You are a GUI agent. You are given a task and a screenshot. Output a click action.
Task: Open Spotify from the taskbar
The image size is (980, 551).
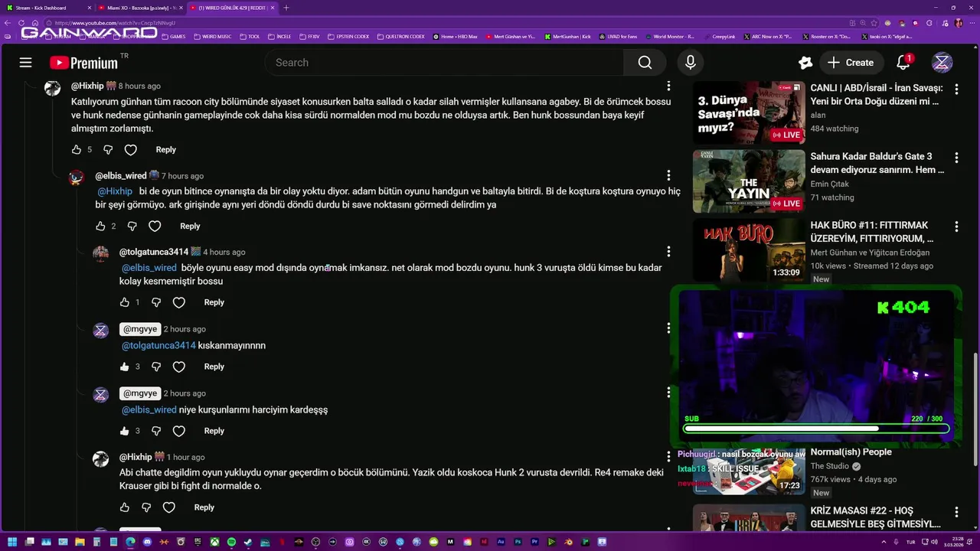pyautogui.click(x=231, y=542)
